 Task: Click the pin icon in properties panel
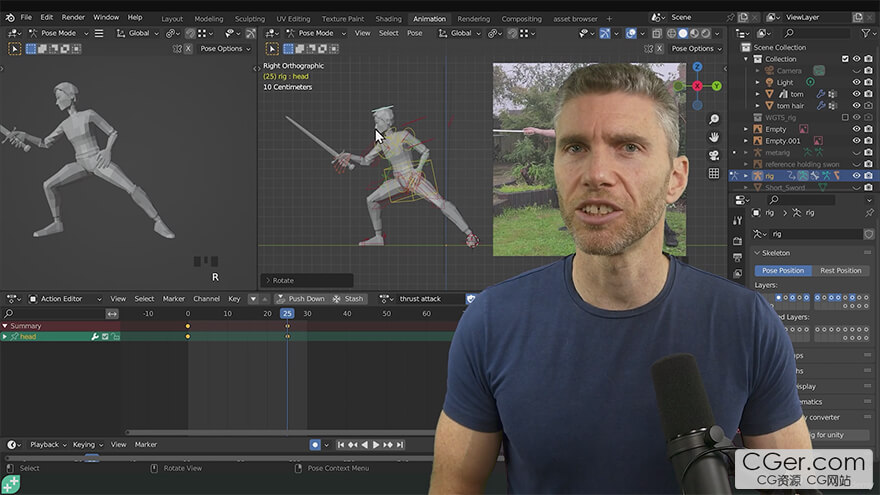pos(869,213)
